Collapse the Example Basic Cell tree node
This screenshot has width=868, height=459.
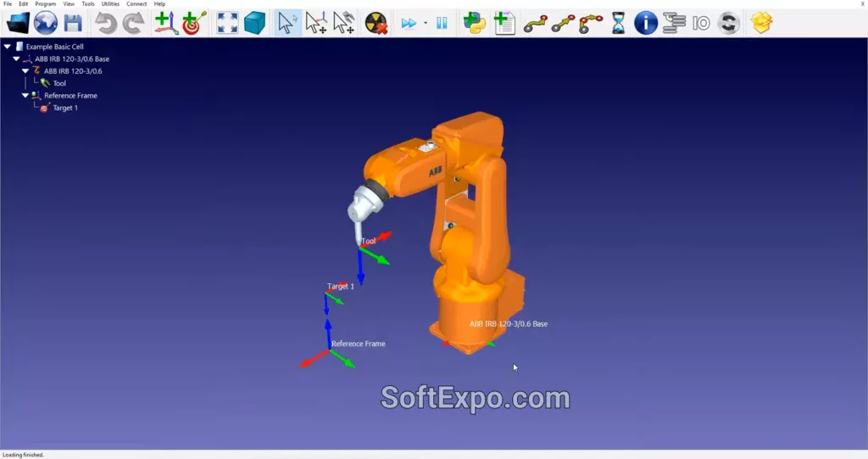pos(7,47)
